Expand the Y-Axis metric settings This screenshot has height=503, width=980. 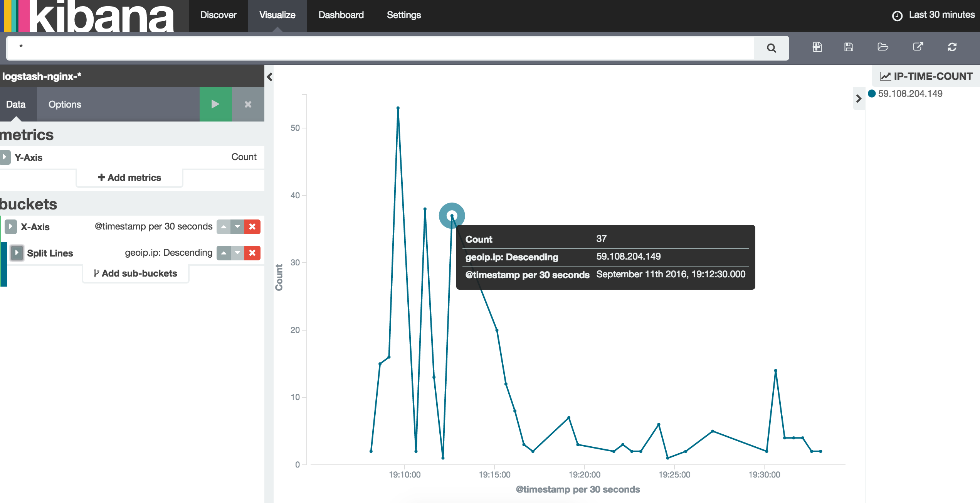5,157
